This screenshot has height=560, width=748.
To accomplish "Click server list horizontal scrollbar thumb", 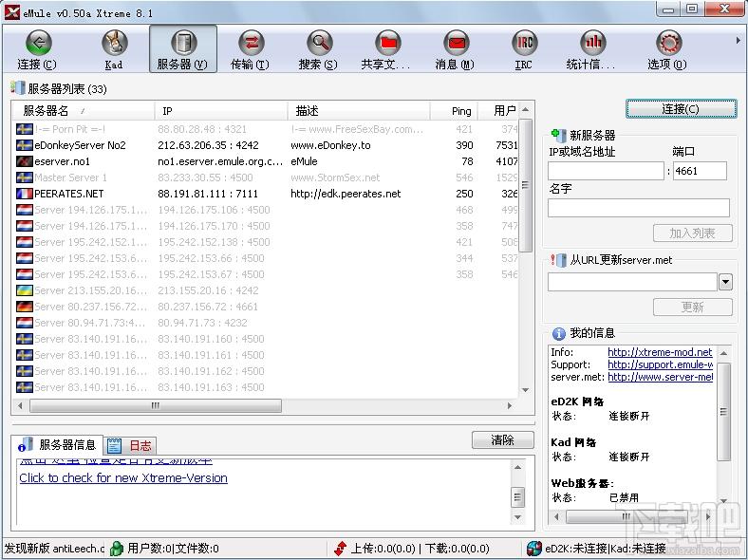I will pyautogui.click(x=156, y=405).
